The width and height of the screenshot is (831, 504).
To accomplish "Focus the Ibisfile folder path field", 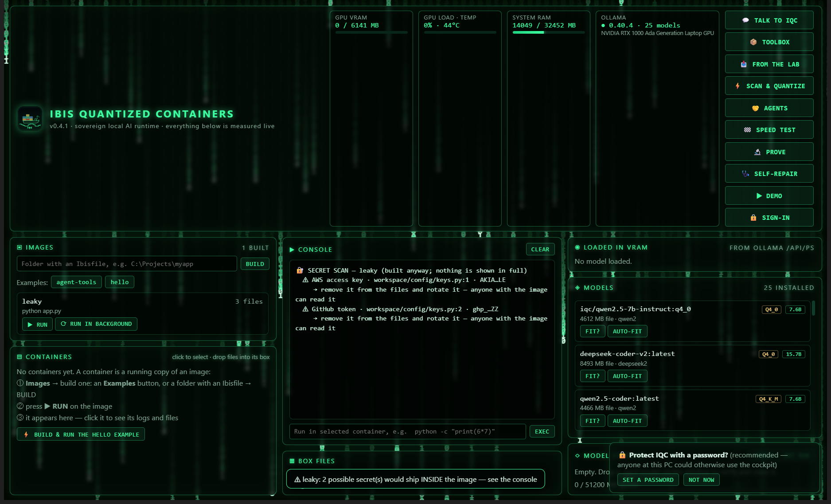I will [127, 264].
